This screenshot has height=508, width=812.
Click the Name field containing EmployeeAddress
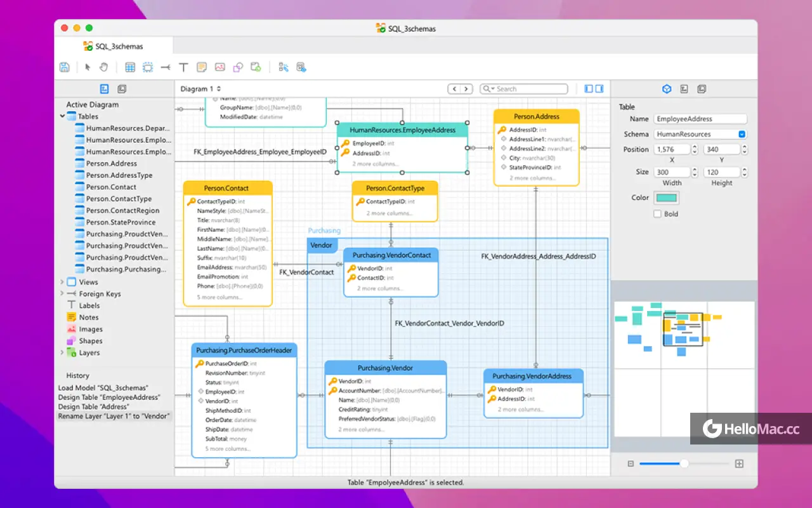coord(700,119)
